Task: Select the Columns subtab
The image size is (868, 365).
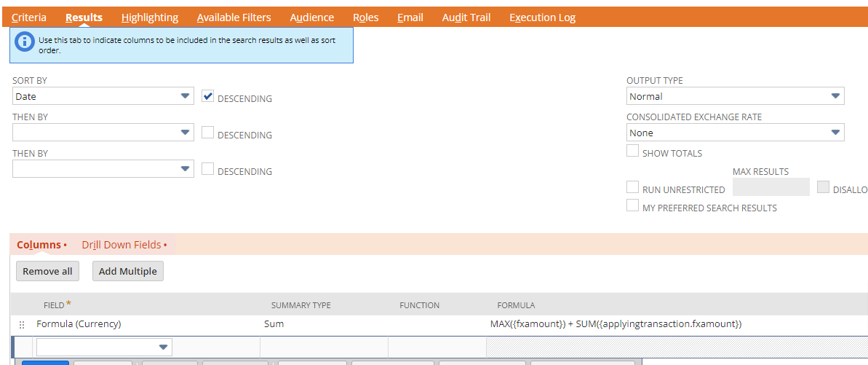Action: pos(41,245)
